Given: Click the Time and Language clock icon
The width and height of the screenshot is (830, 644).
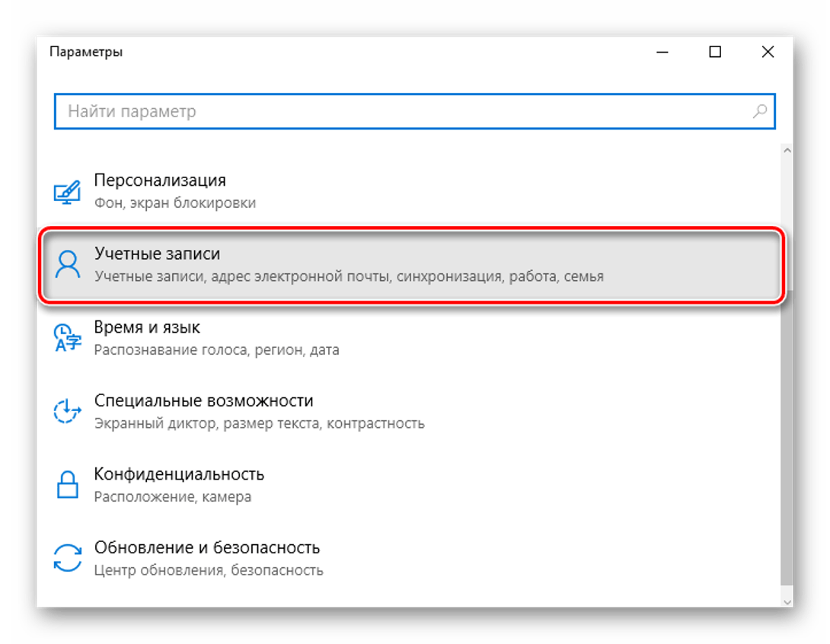Looking at the screenshot, I should click(x=67, y=337).
